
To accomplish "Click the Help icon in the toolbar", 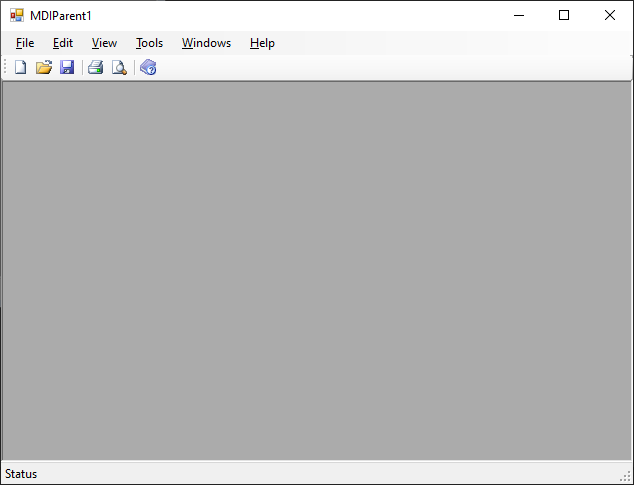I will point(148,68).
